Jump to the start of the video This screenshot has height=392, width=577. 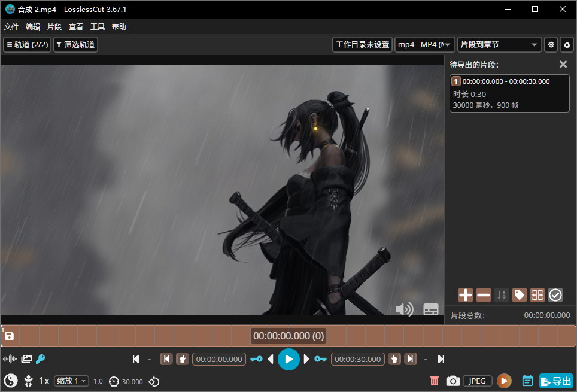136,359
